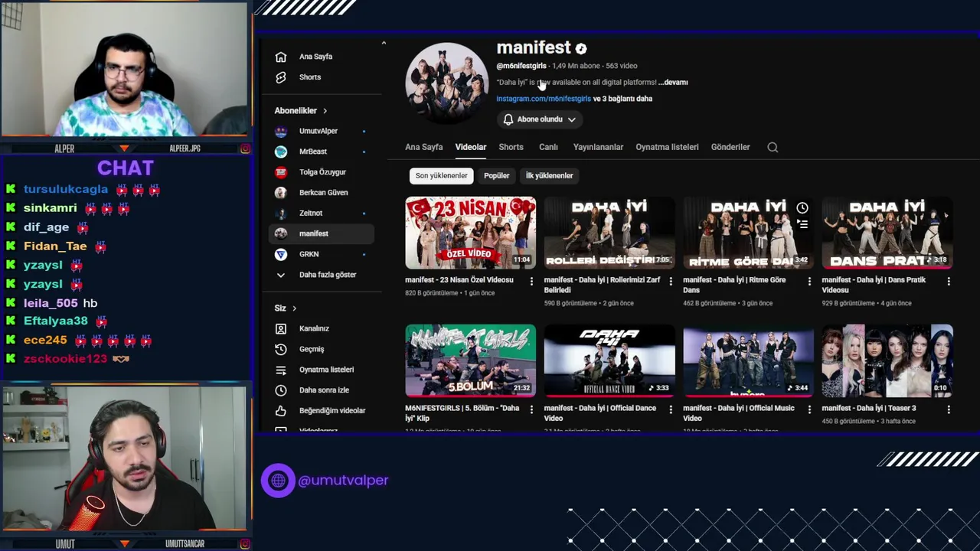Play Official Dance Video thumbnail
The width and height of the screenshot is (980, 551).
(x=609, y=361)
